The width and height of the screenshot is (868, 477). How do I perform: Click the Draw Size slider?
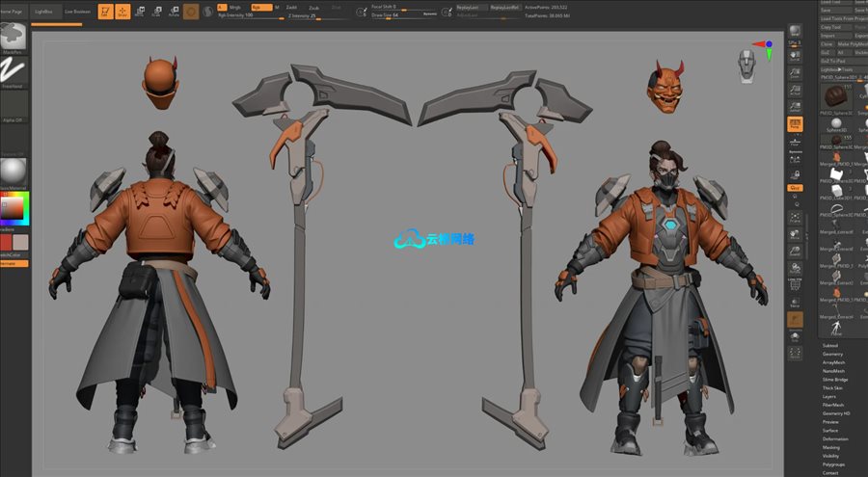pyautogui.click(x=395, y=15)
